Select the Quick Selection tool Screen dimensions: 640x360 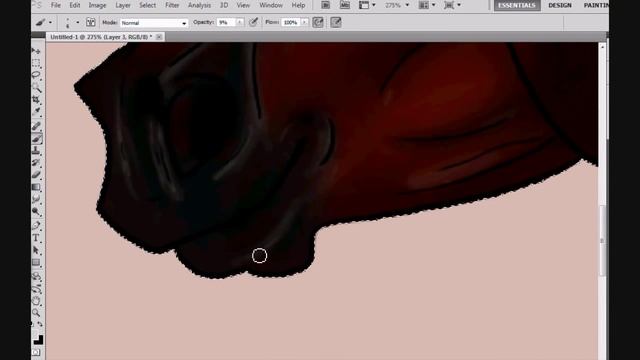click(x=36, y=87)
